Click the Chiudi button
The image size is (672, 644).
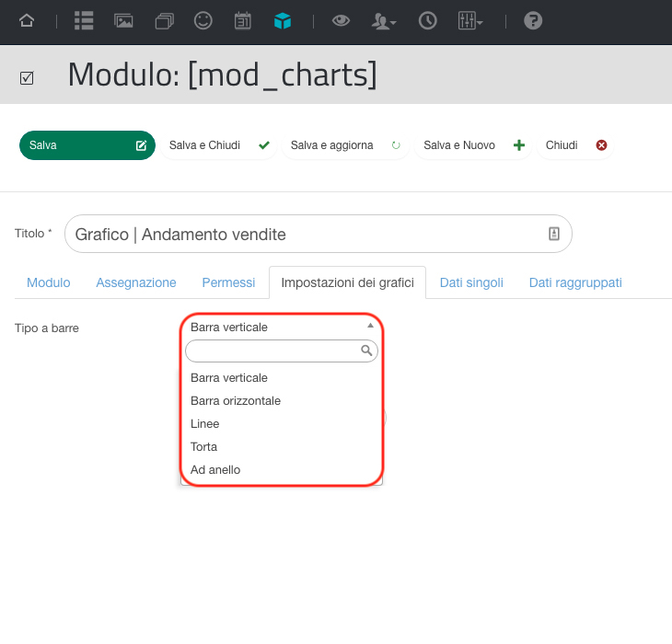point(575,145)
